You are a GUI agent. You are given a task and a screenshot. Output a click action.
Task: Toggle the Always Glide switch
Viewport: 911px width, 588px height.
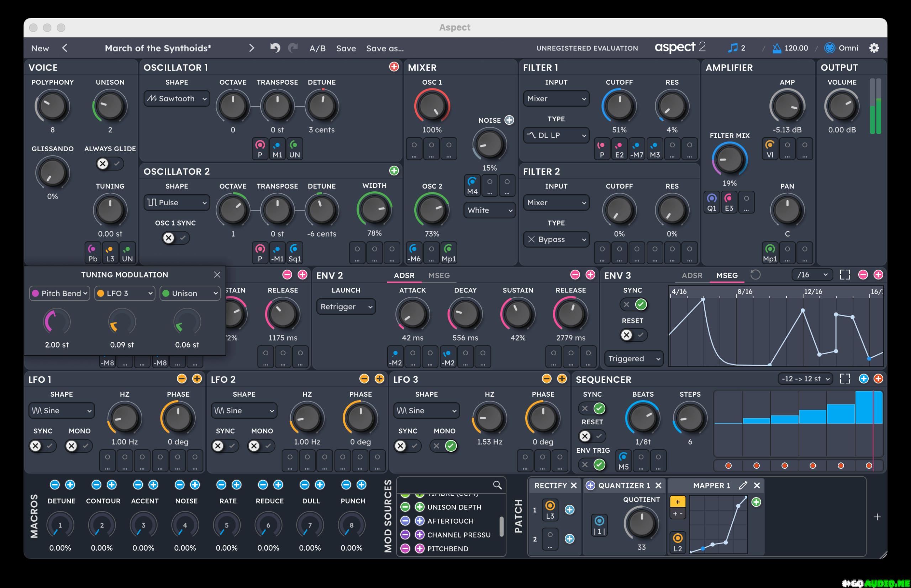[110, 164]
